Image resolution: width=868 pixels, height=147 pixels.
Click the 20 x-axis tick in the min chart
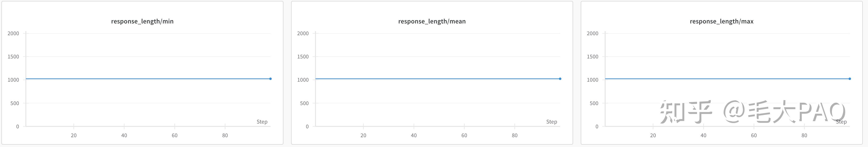click(74, 135)
